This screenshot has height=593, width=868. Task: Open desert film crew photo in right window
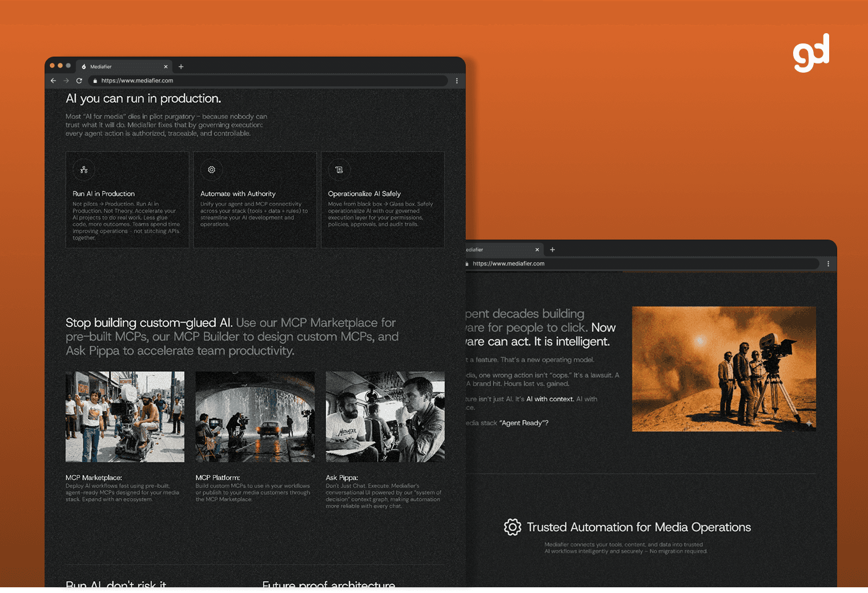[724, 369]
